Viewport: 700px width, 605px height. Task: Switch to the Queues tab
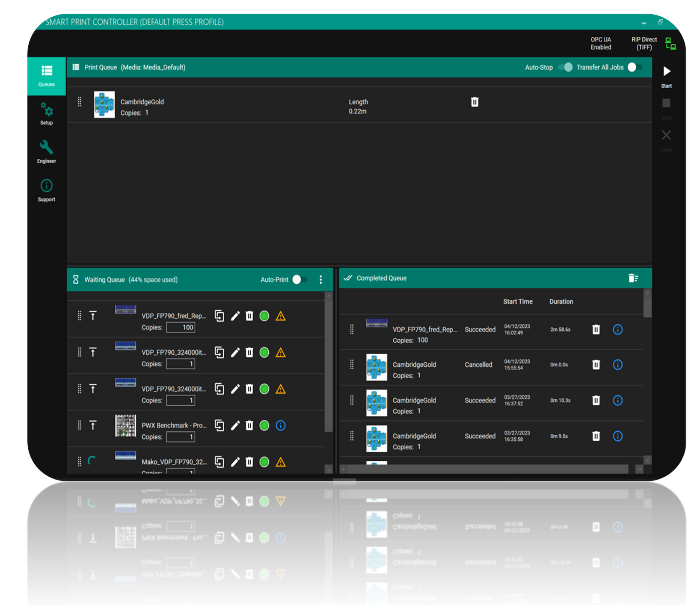click(47, 76)
